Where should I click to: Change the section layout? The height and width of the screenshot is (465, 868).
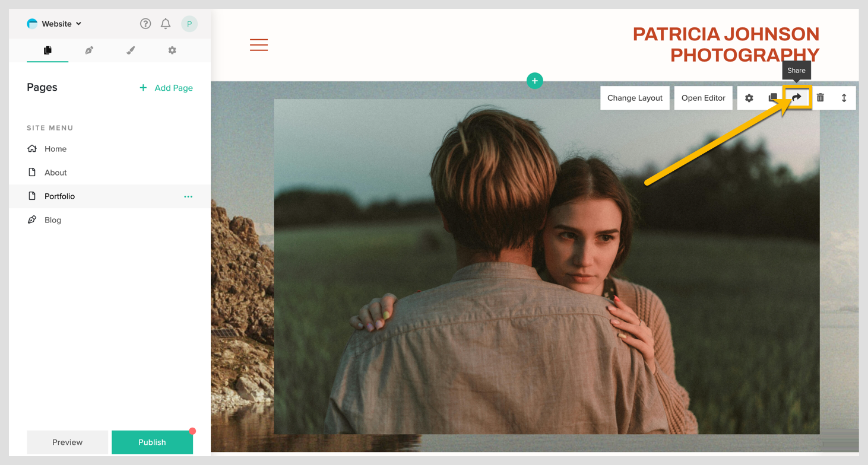coord(635,98)
